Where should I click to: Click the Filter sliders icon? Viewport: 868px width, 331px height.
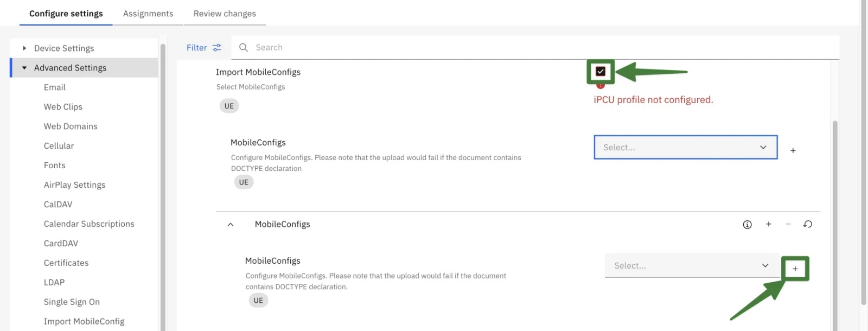point(218,47)
